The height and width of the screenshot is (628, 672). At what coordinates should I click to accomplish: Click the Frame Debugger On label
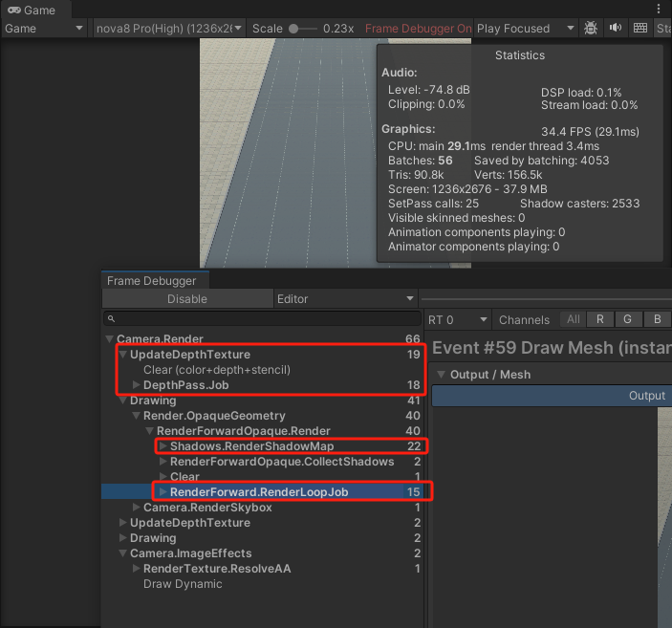point(418,29)
